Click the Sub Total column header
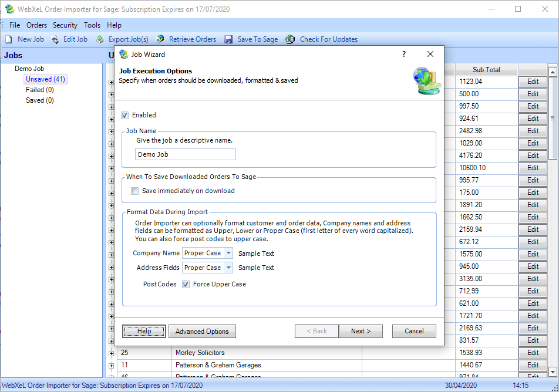Viewport: 559px width, 392px height. [x=486, y=70]
